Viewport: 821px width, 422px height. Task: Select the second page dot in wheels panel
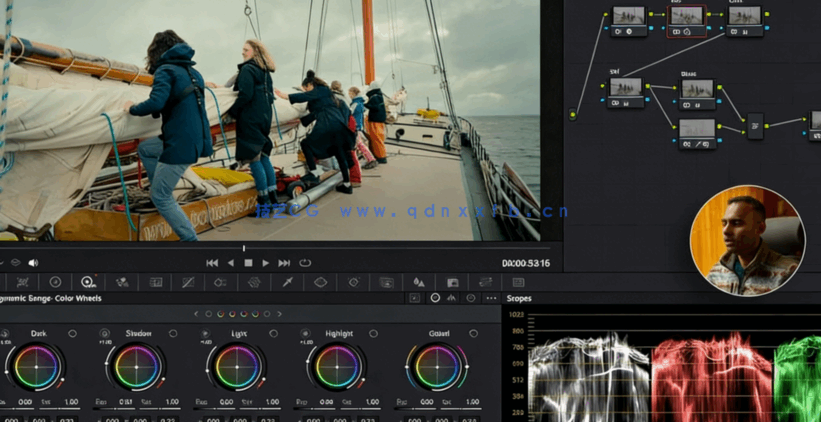[x=220, y=314]
